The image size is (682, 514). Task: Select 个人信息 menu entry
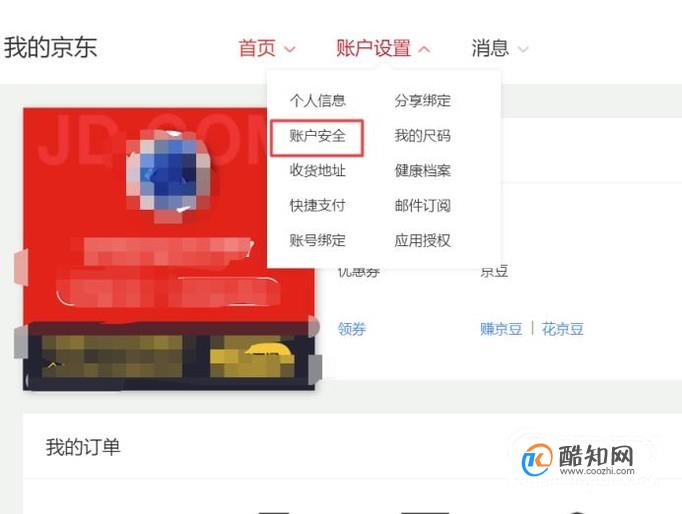point(318,101)
